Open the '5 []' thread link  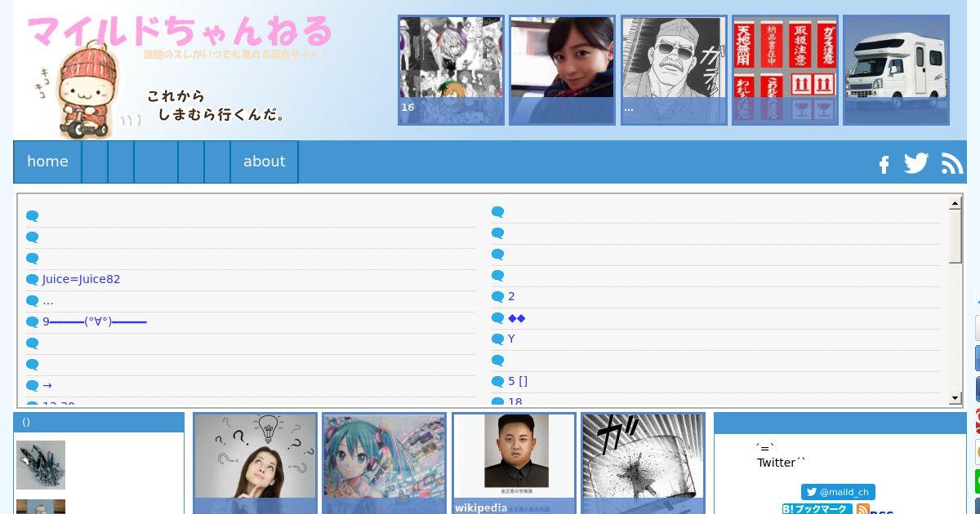[518, 381]
